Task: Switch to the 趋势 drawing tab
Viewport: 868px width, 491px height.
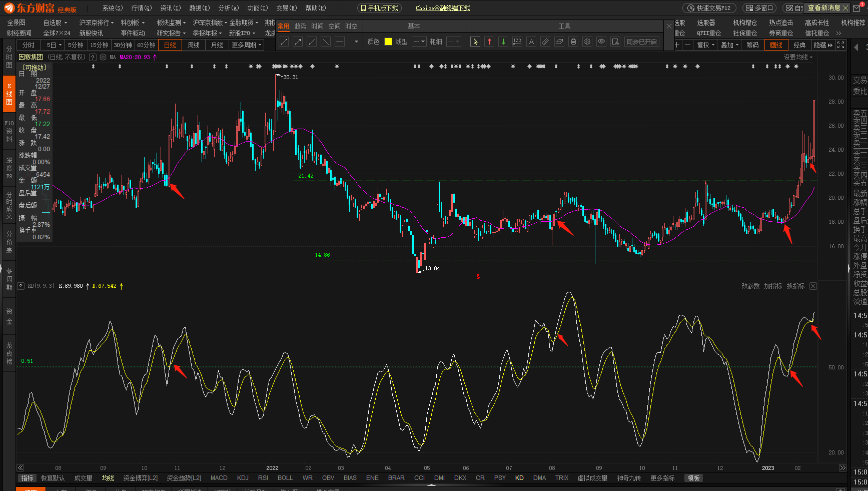Action: [300, 26]
